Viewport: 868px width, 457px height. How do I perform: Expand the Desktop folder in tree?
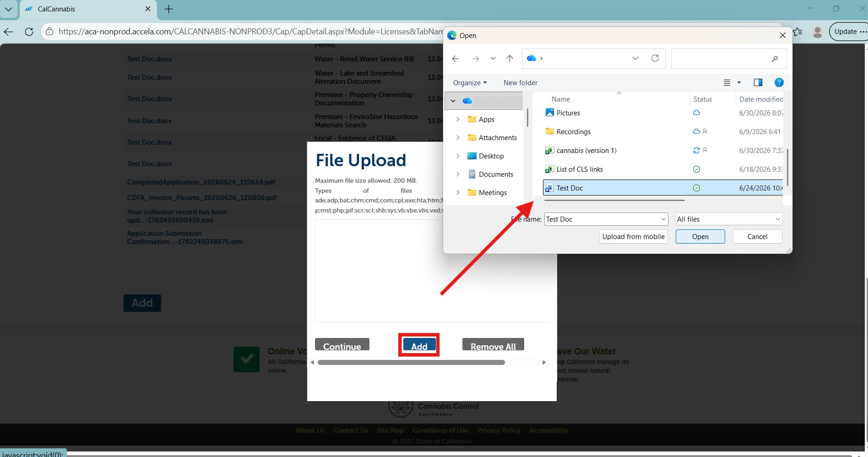point(458,156)
